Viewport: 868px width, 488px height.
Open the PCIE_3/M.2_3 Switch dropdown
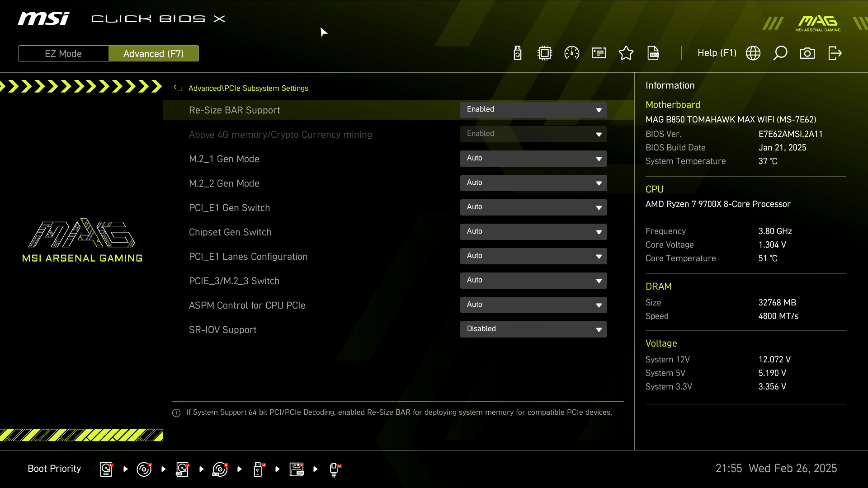click(x=533, y=281)
